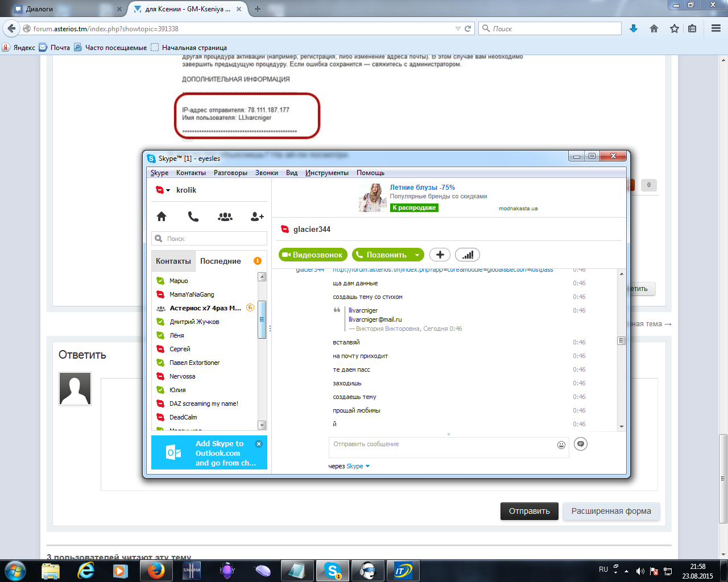Open the Skype dial pad phone icon
The height and width of the screenshot is (582, 728).
pos(193,216)
